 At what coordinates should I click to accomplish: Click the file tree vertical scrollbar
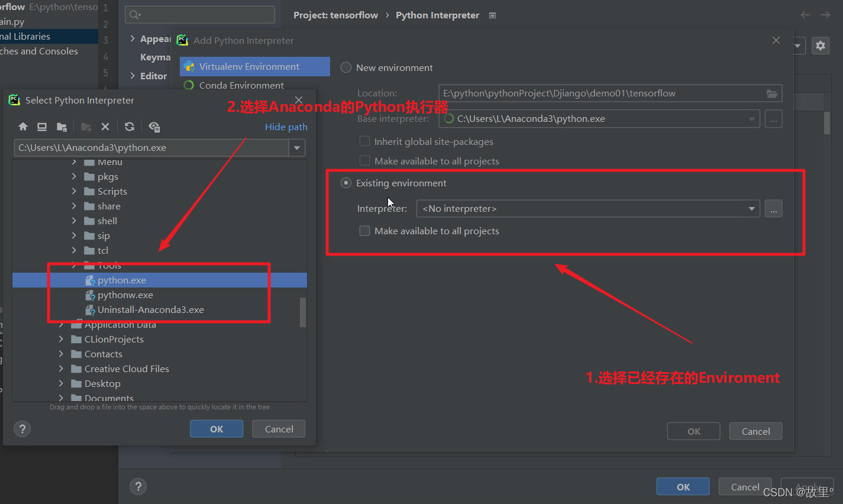(303, 312)
